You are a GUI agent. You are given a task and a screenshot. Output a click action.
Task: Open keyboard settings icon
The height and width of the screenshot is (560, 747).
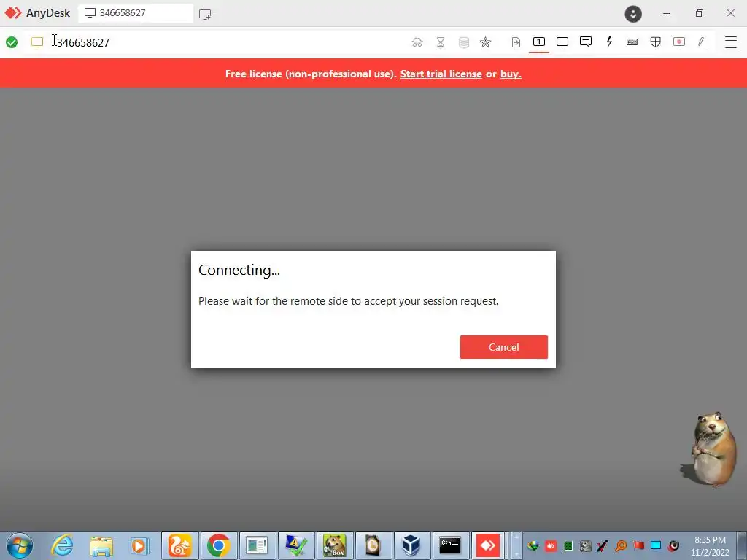pos(632,42)
